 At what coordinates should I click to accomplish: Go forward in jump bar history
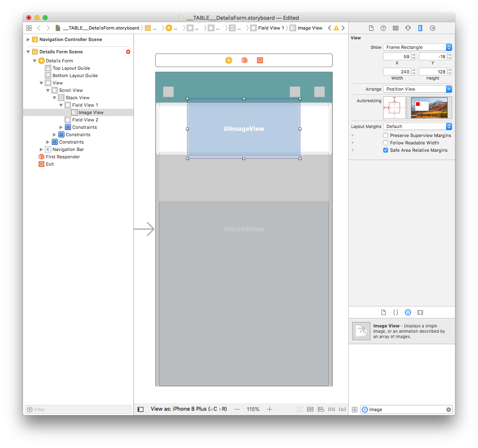48,28
